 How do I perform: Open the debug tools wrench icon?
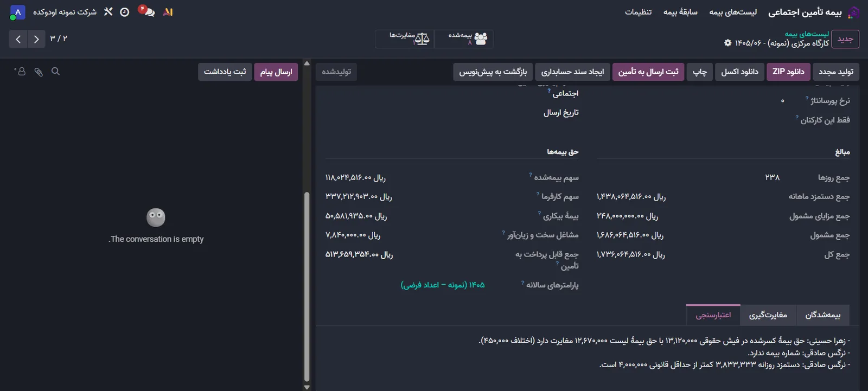point(108,12)
